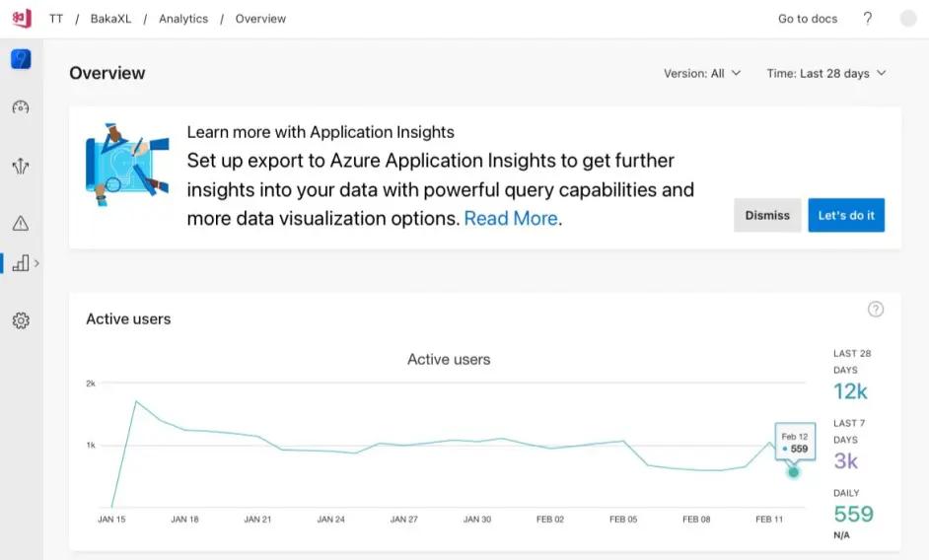Viewport: 929px width, 560px height.
Task: Go to TT in the breadcrumb
Action: pyautogui.click(x=56, y=19)
